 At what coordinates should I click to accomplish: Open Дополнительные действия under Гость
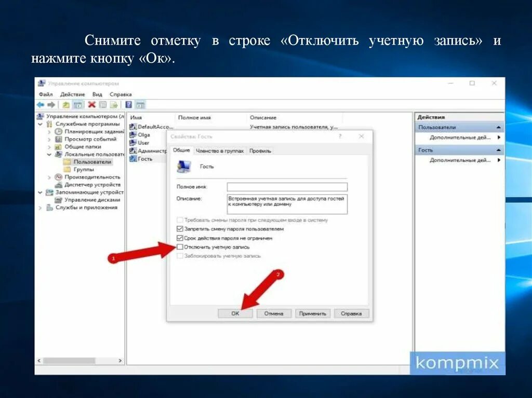click(x=460, y=160)
